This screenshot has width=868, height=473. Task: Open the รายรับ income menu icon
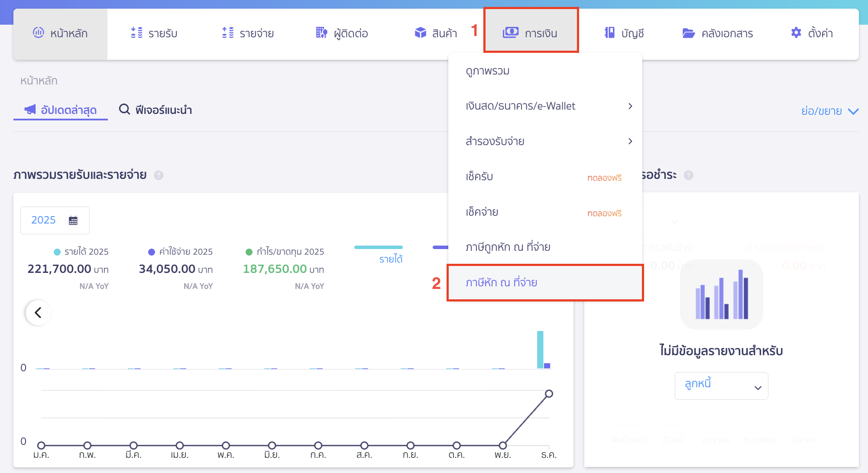click(x=136, y=32)
